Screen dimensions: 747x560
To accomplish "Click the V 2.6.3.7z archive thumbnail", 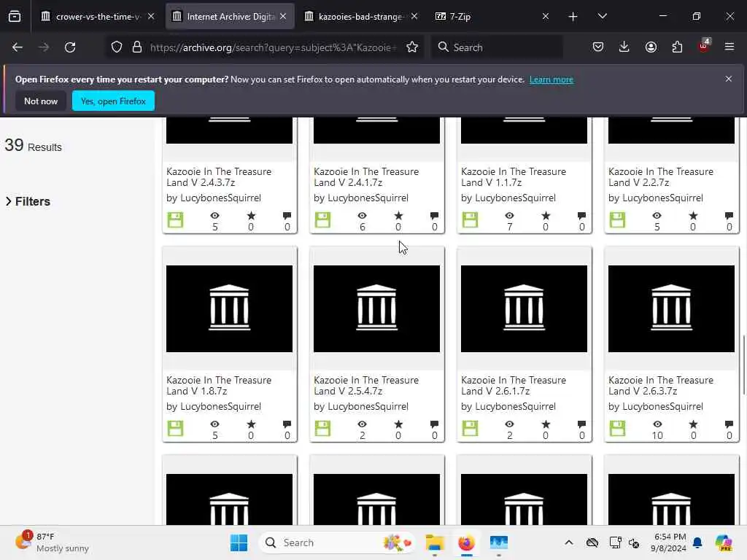I will (x=671, y=308).
